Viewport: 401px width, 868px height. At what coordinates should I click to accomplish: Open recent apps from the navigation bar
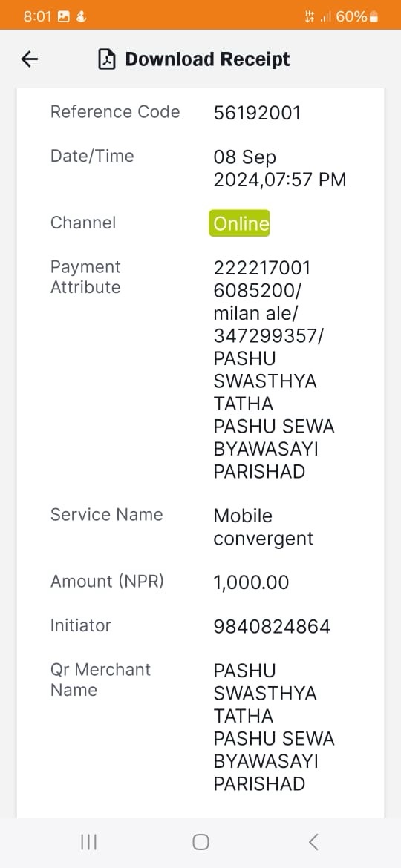coord(88,842)
